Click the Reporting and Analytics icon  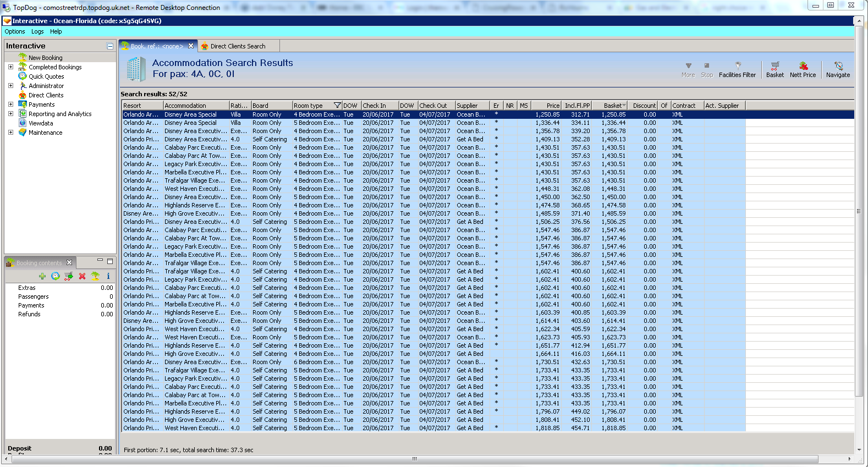point(23,114)
